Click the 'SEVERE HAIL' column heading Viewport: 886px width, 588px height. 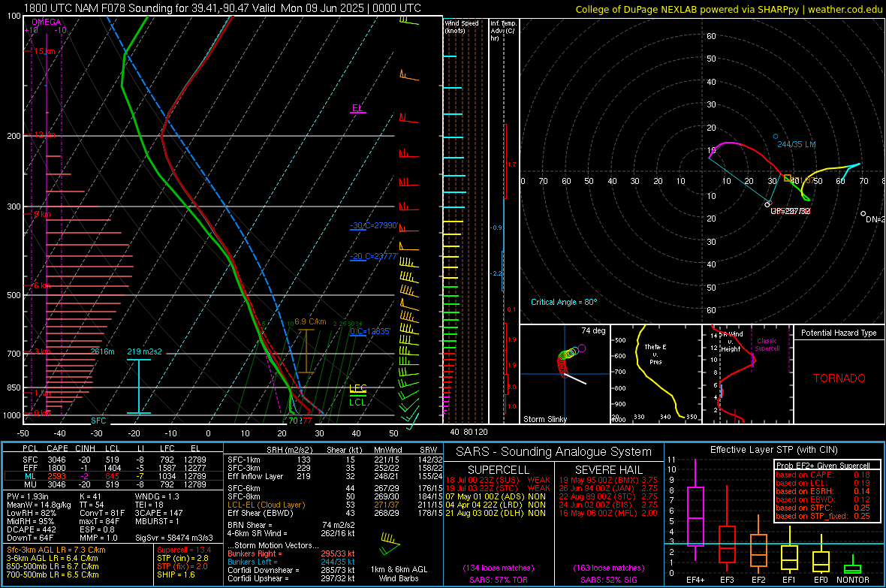608,470
